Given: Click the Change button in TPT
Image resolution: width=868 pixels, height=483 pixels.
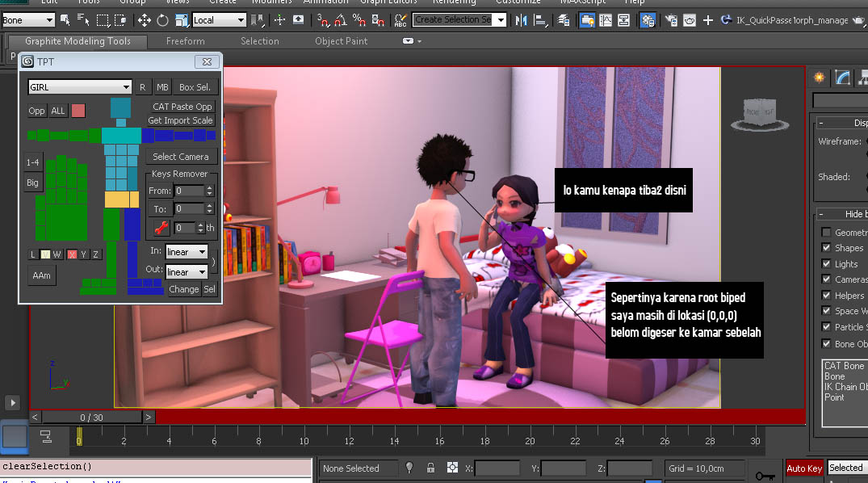Looking at the screenshot, I should (x=184, y=289).
